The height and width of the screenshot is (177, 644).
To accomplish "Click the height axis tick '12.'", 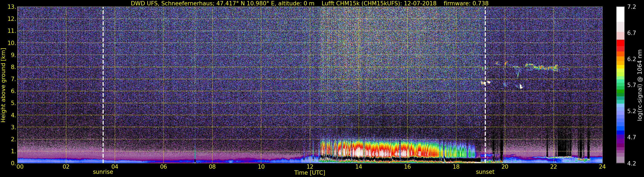I will (x=12, y=19).
